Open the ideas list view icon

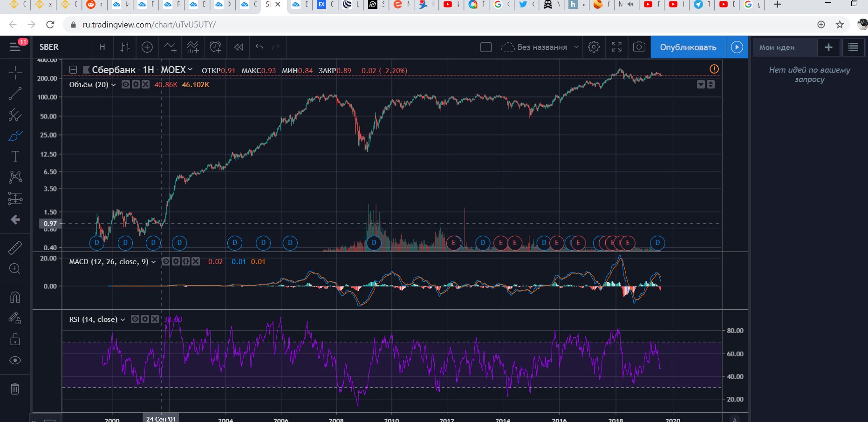[x=853, y=47]
